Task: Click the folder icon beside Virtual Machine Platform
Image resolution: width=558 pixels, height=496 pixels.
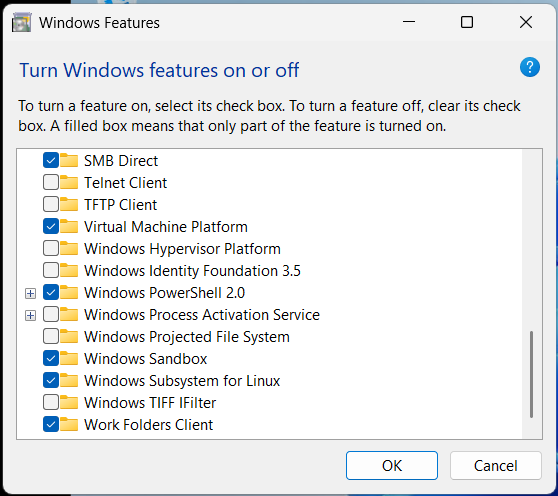Action: point(69,227)
